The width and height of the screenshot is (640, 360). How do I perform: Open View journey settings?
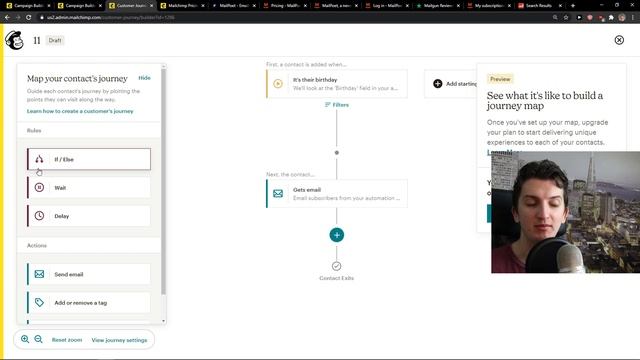pyautogui.click(x=119, y=340)
